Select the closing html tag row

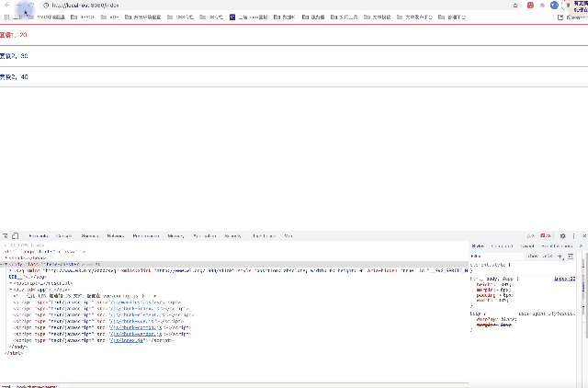pos(14,353)
